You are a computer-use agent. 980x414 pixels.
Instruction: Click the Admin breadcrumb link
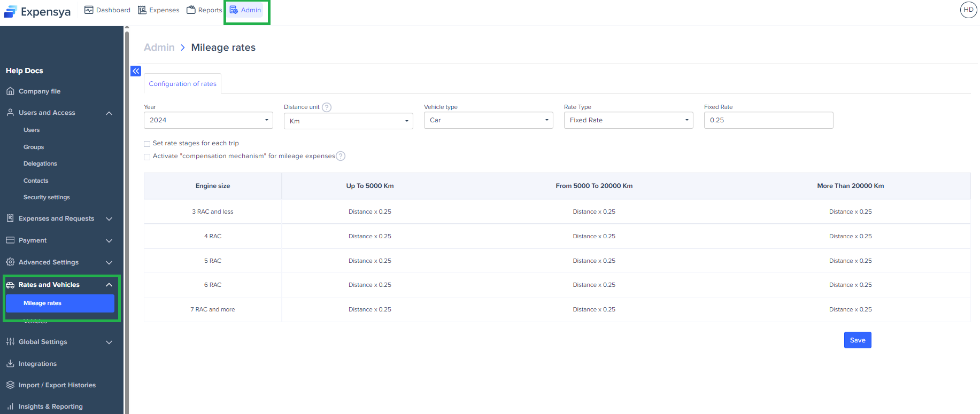coord(159,48)
